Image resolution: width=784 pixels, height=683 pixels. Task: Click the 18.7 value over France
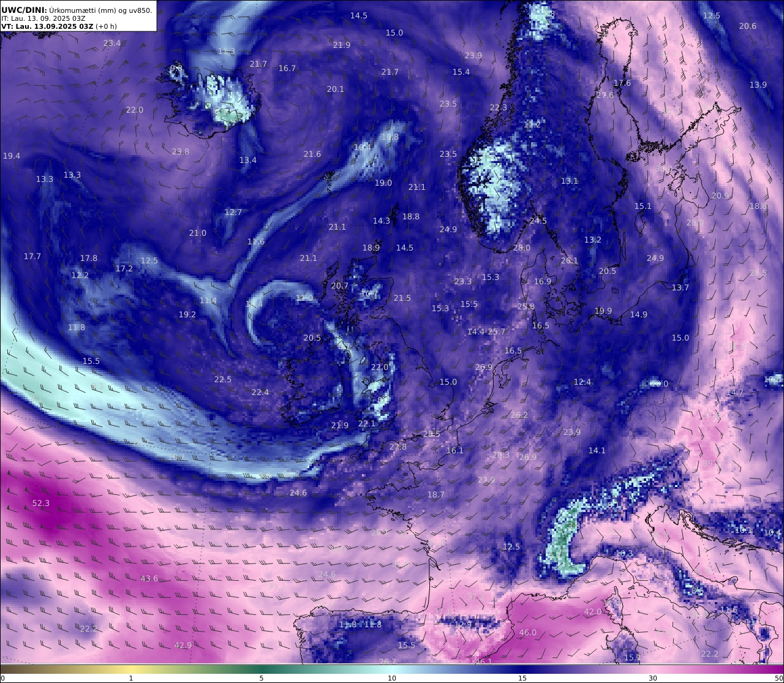point(436,494)
